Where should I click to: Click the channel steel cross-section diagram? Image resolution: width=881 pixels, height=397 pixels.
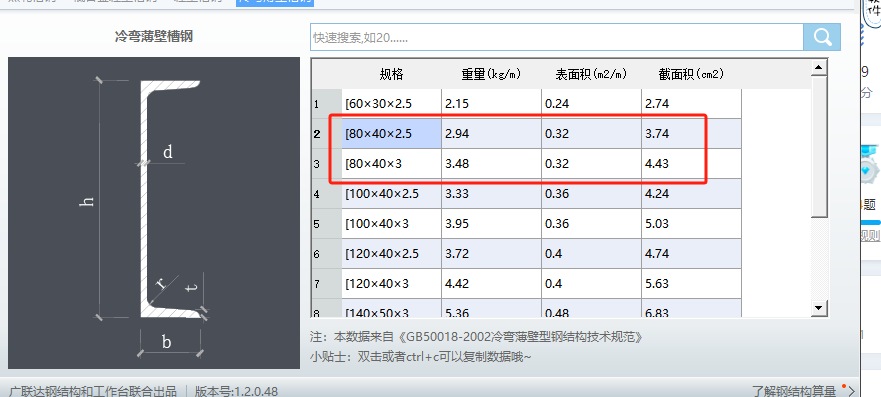coord(154,213)
